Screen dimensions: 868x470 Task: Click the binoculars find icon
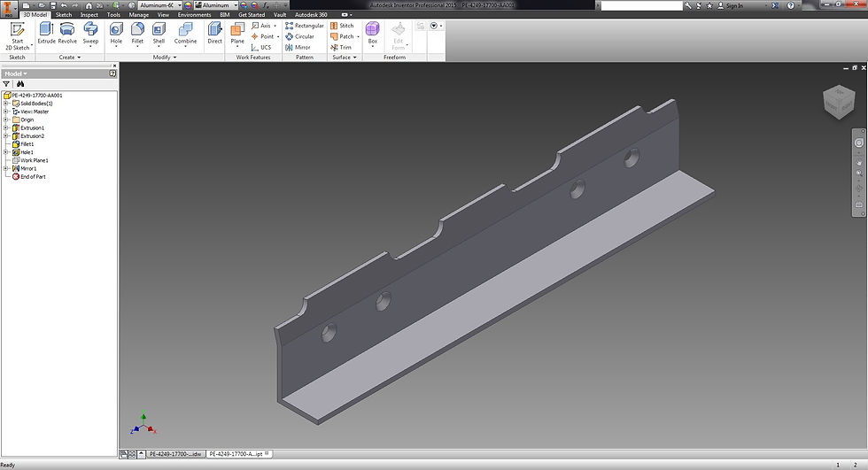20,84
